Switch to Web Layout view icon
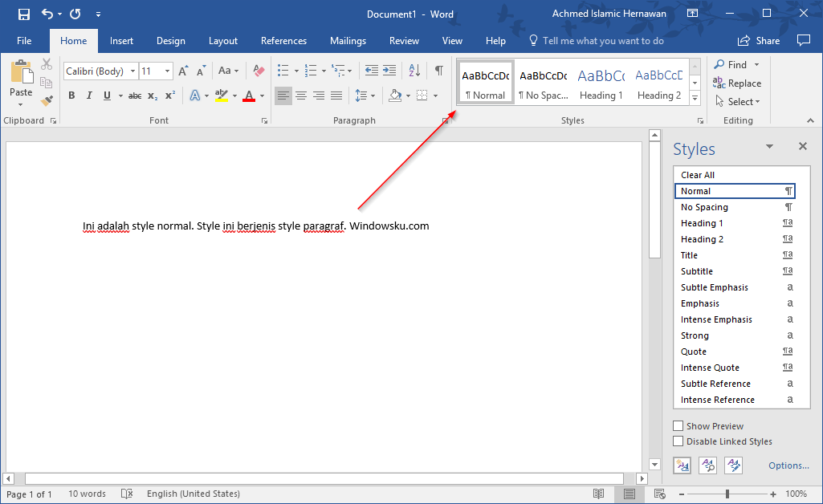This screenshot has width=823, height=504. click(x=660, y=494)
